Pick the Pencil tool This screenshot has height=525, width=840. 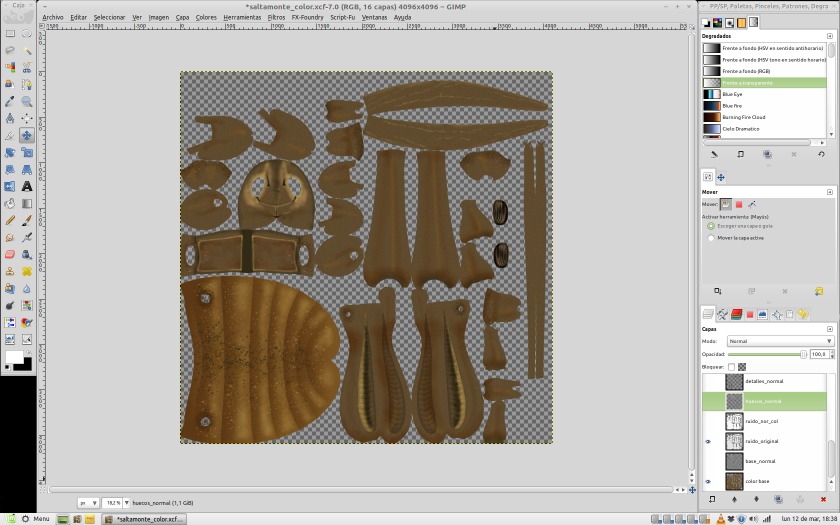[10, 220]
